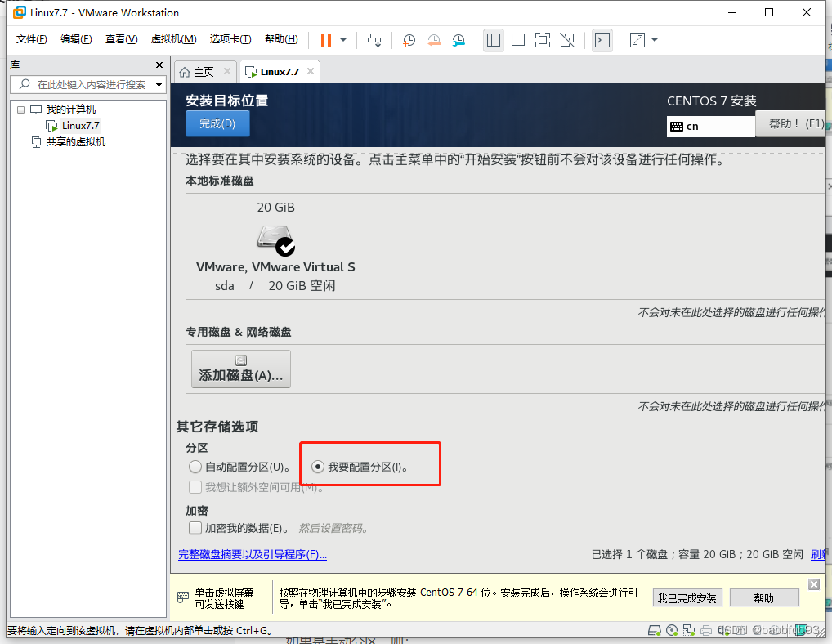The height and width of the screenshot is (644, 832).
Task: Open the snapshot manager icon
Action: (x=458, y=40)
